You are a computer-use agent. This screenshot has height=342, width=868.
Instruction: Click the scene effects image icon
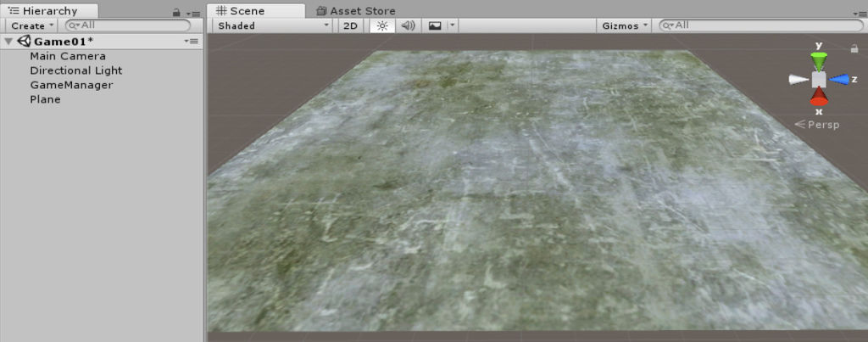click(x=435, y=25)
